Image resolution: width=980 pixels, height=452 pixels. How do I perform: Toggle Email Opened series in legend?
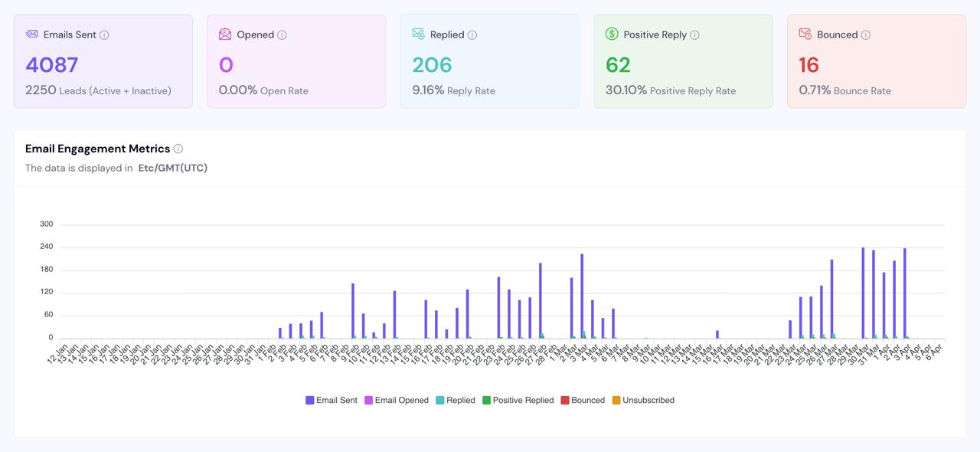coord(397,400)
